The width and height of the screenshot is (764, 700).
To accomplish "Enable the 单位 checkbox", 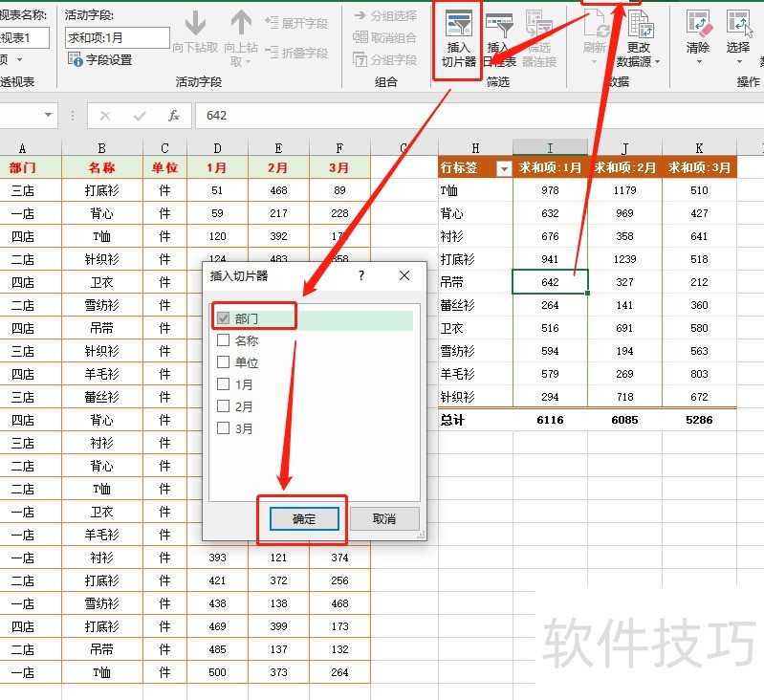I will click(223, 362).
